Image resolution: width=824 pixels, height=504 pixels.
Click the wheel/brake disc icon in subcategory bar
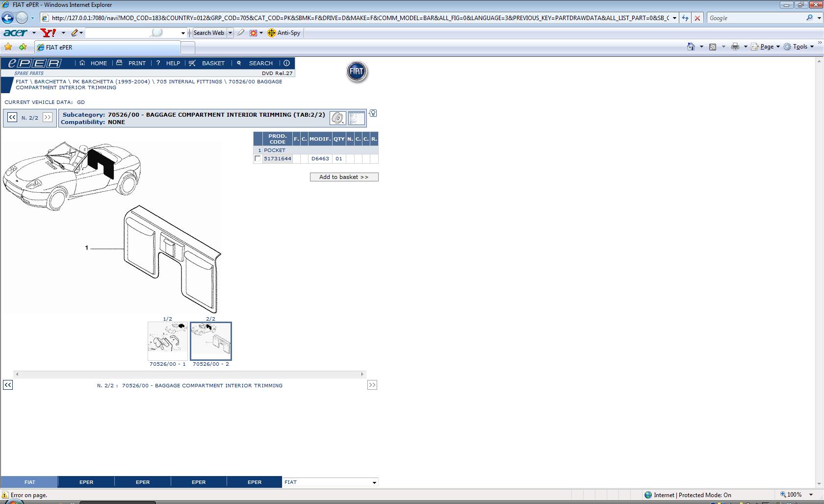337,118
